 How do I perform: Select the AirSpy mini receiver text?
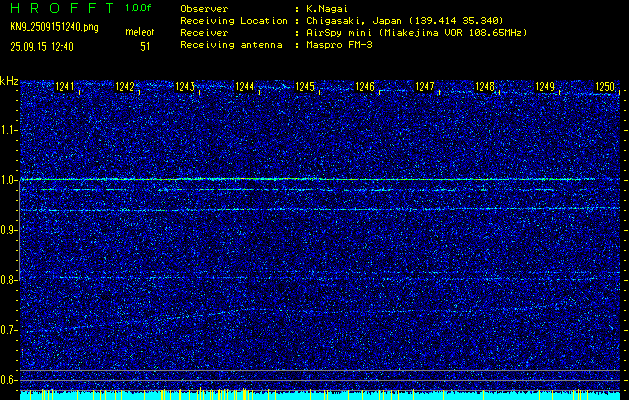(416, 33)
